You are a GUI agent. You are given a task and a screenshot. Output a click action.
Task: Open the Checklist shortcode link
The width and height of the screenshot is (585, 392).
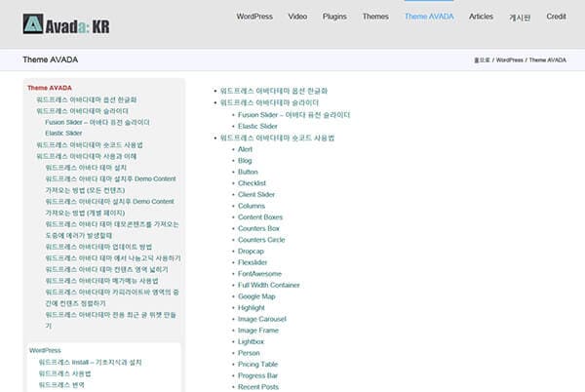coord(252,183)
